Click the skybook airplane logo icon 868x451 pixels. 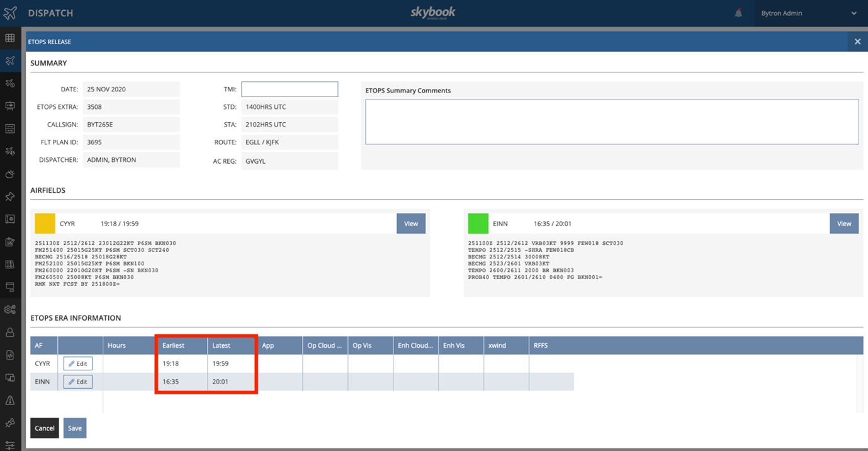pos(10,13)
